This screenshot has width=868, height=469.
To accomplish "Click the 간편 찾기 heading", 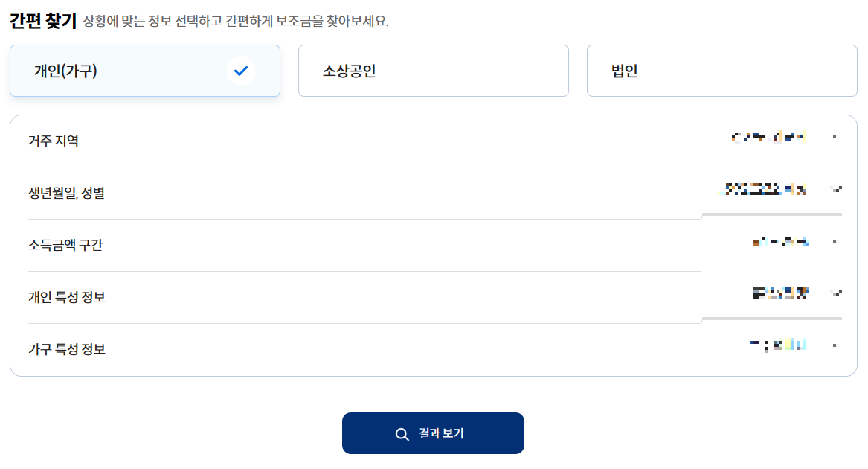I will (x=39, y=22).
